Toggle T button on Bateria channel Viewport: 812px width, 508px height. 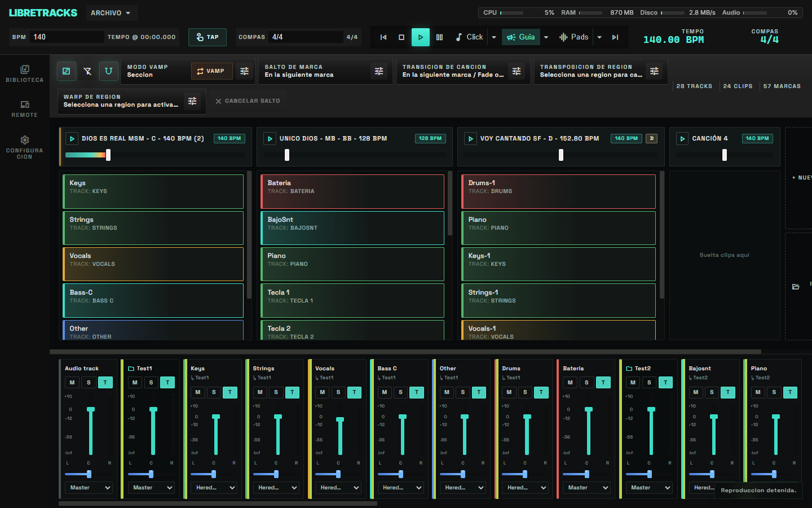[x=603, y=383]
